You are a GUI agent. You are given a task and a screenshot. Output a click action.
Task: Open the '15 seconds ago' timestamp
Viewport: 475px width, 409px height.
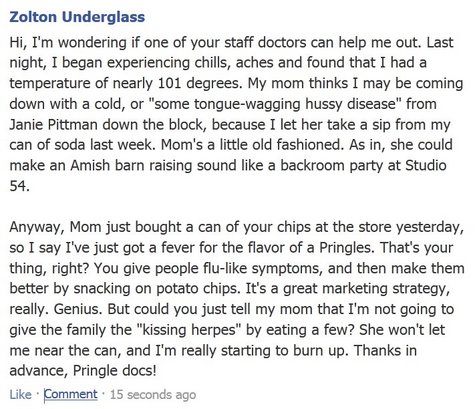(x=153, y=395)
